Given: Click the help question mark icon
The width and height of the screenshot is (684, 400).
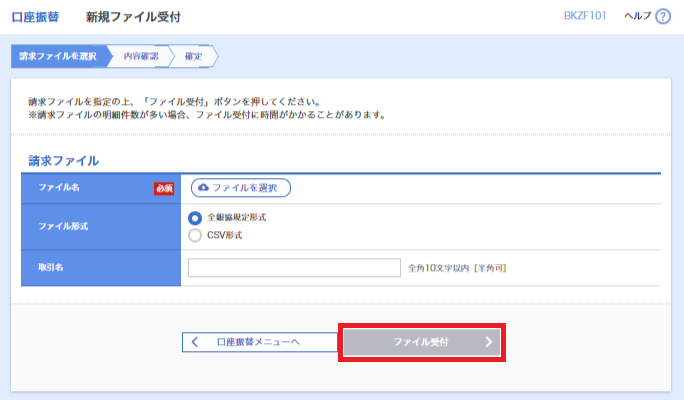Looking at the screenshot, I should pos(663,17).
